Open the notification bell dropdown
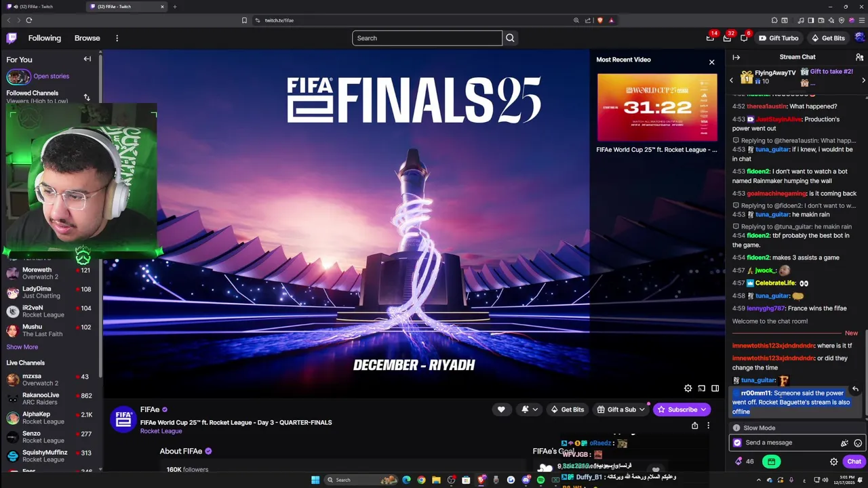 pos(529,409)
